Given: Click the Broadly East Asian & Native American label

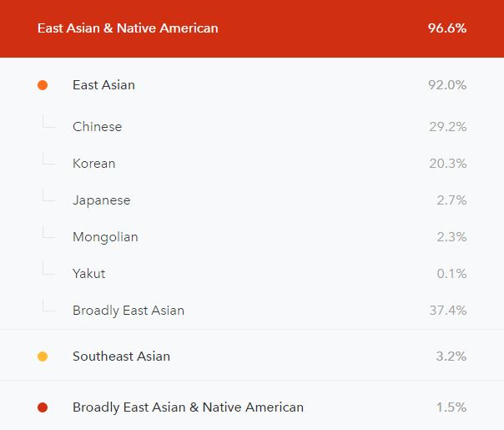Looking at the screenshot, I should (188, 407).
